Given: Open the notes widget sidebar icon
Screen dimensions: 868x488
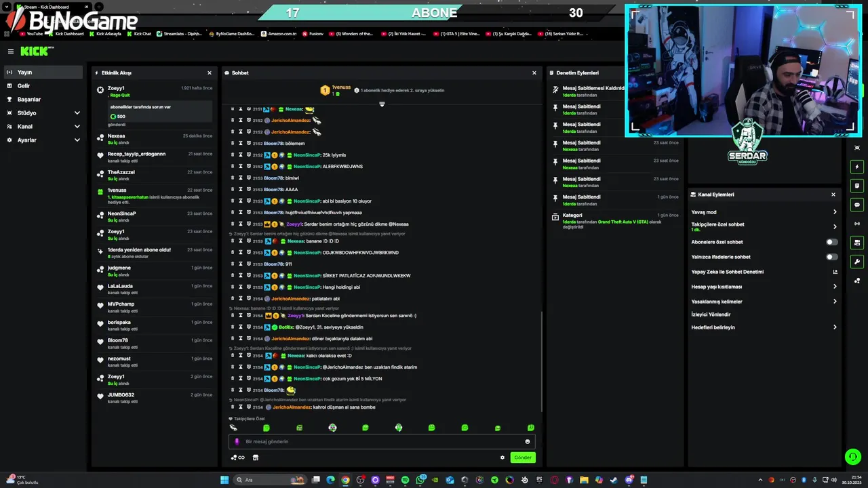Looking at the screenshot, I should tap(857, 186).
